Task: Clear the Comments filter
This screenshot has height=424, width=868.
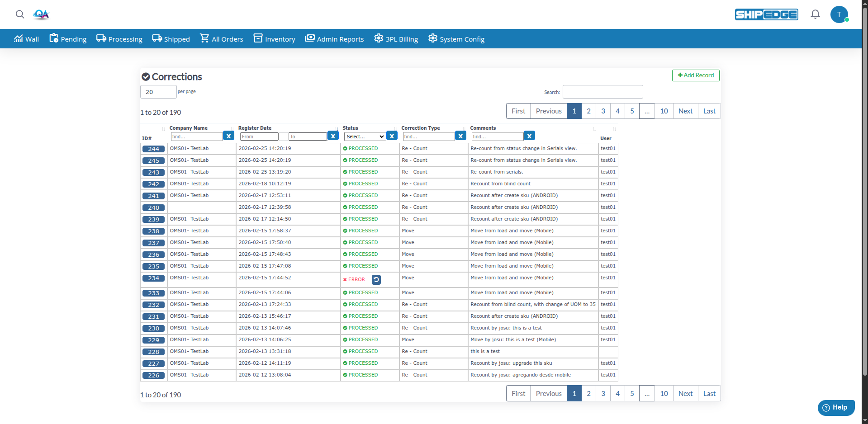Action: 529,136
